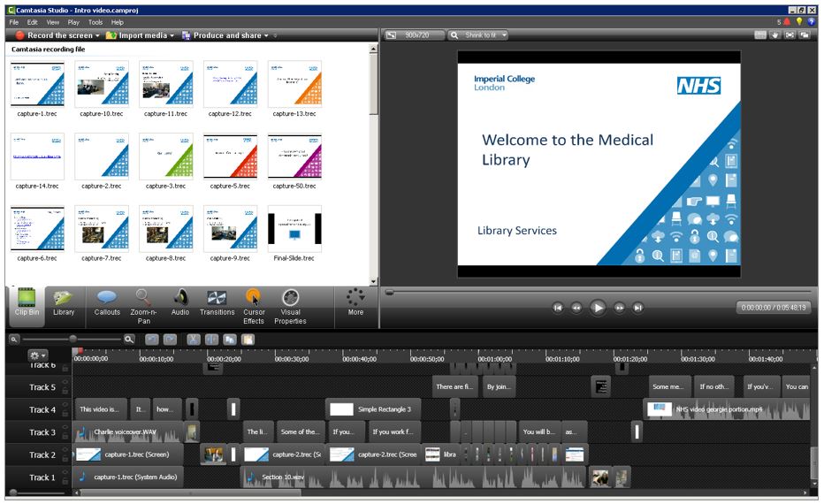The height and width of the screenshot is (504, 824).
Task: Open the Tools menu
Action: pos(95,22)
